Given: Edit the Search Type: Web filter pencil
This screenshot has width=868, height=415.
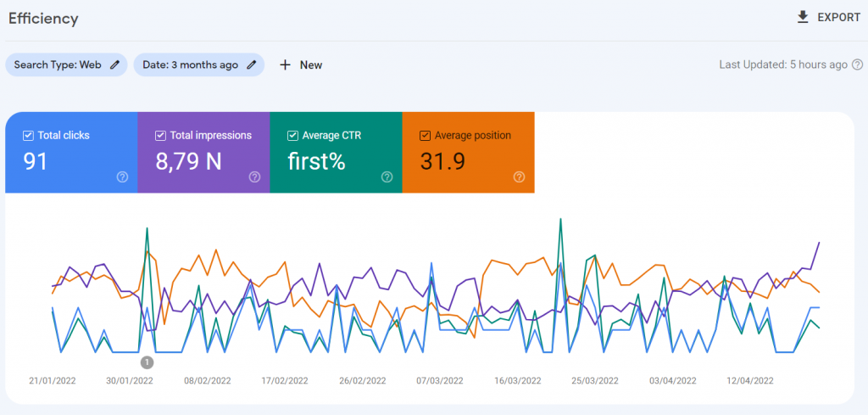Looking at the screenshot, I should (x=114, y=64).
